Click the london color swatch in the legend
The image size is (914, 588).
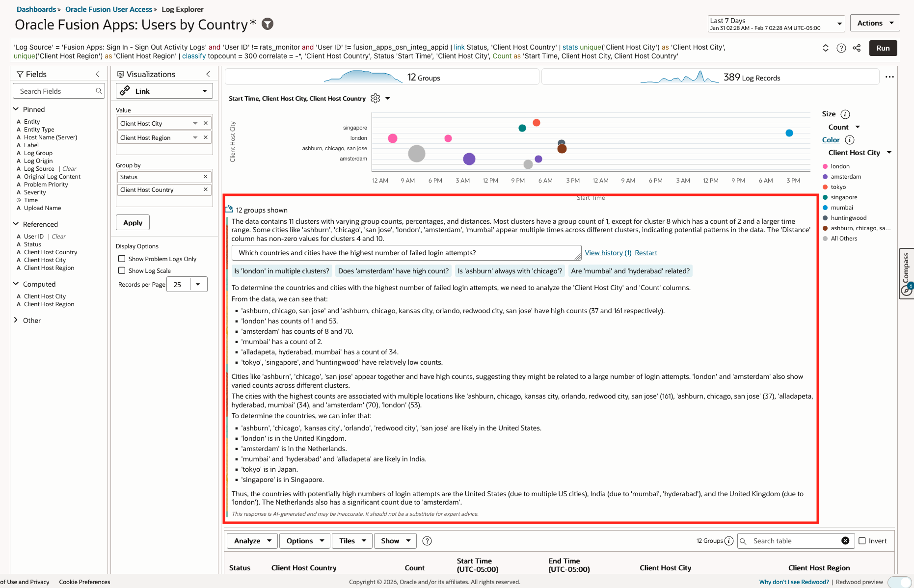825,166
